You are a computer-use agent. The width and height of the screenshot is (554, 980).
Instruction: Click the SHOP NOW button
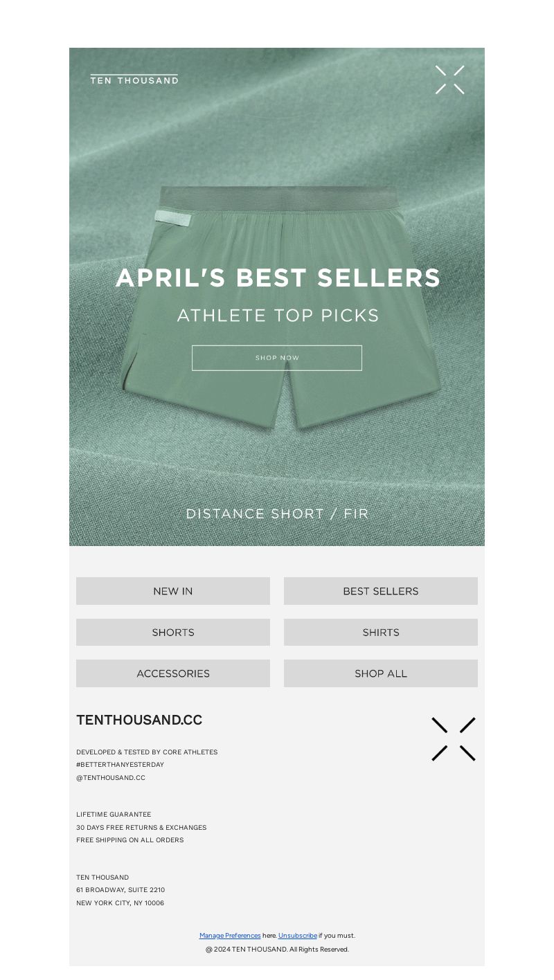pyautogui.click(x=277, y=358)
